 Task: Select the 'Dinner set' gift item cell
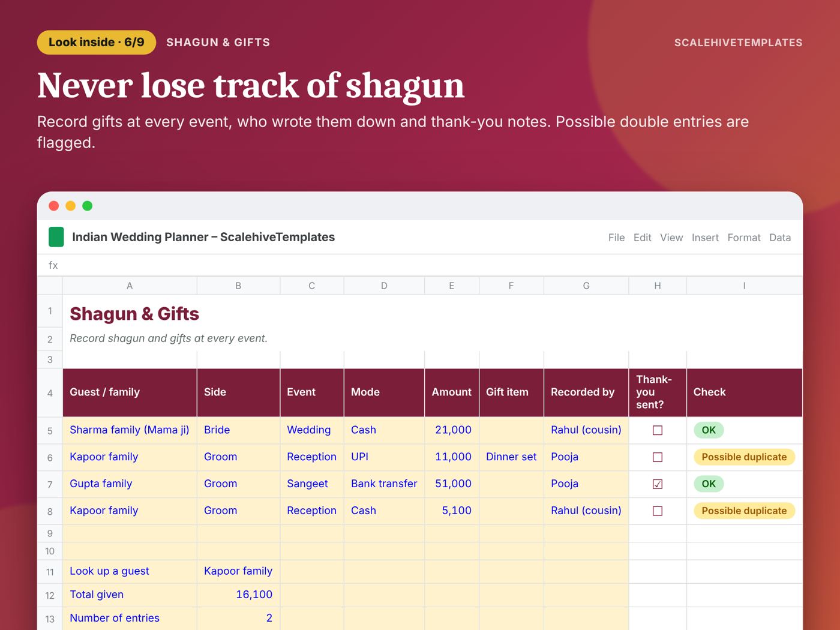[511, 457]
